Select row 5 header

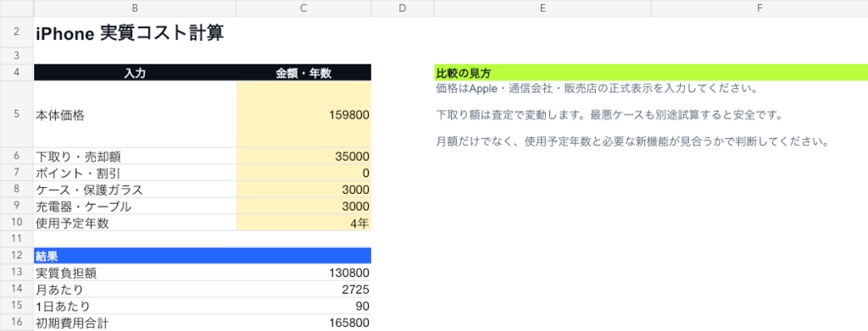coord(17,114)
